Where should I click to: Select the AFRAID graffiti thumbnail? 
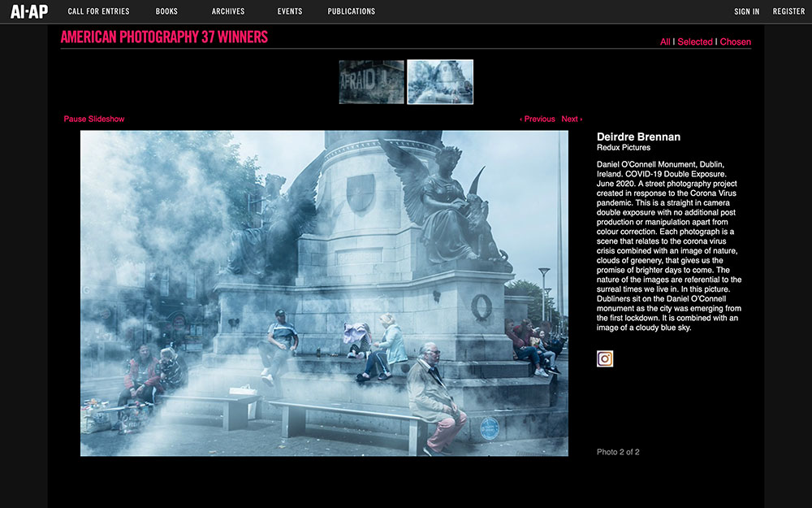click(x=371, y=82)
